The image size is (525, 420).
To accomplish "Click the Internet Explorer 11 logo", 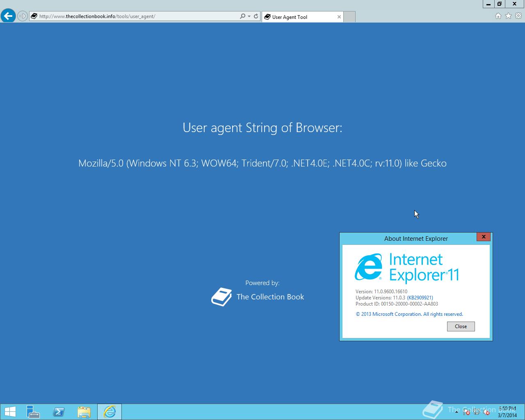I will pos(407,268).
